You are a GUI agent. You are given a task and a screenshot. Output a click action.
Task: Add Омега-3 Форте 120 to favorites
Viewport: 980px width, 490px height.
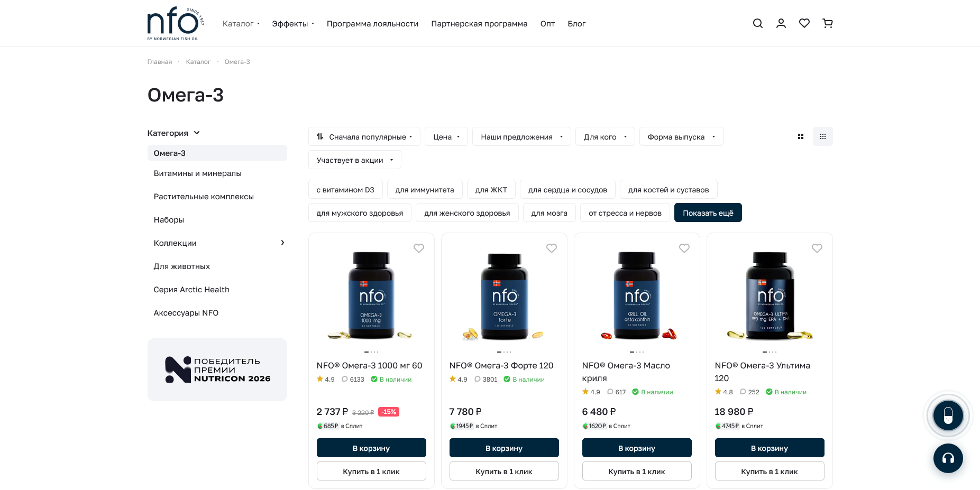(x=552, y=248)
